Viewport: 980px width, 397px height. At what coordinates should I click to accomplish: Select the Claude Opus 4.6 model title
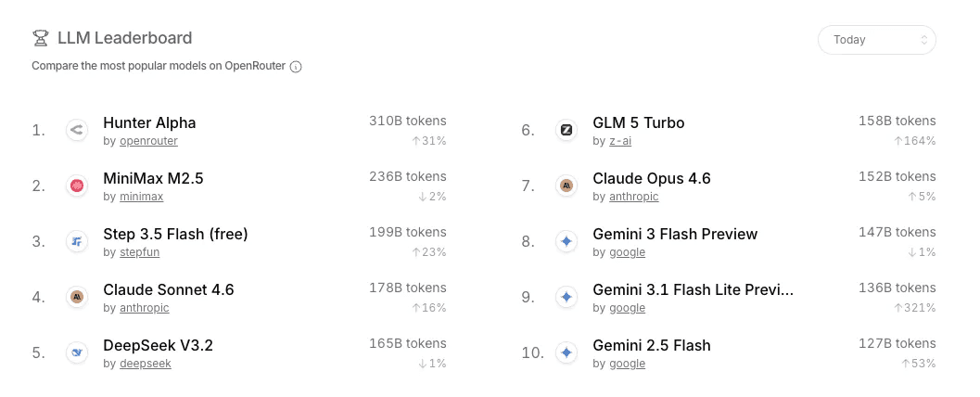[x=651, y=178]
